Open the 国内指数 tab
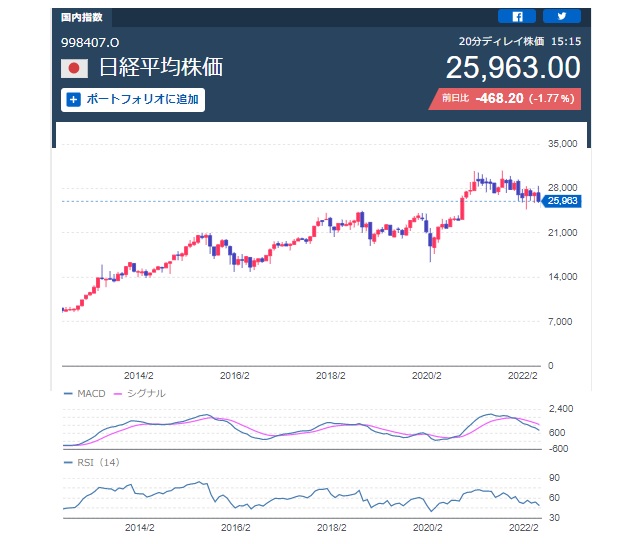639x544 pixels. [x=82, y=18]
